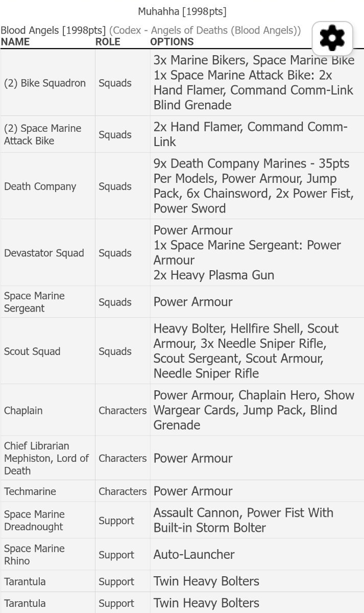Image resolution: width=364 pixels, height=613 pixels.
Task: Click the NAME column header
Action: click(x=15, y=42)
